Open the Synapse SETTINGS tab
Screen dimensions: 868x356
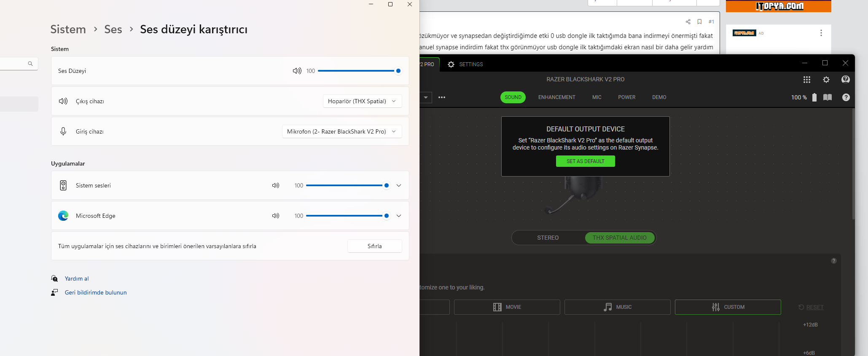tap(465, 64)
